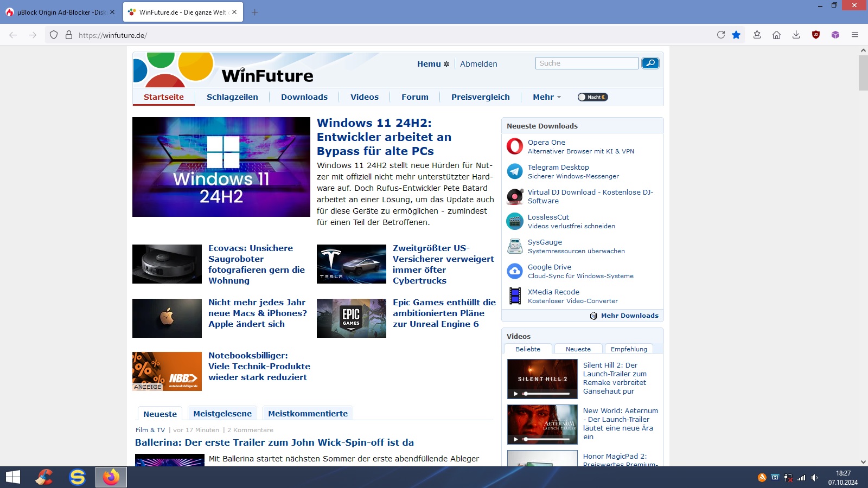Open the Windows Start menu
Screen dimensions: 868x488
13,477
